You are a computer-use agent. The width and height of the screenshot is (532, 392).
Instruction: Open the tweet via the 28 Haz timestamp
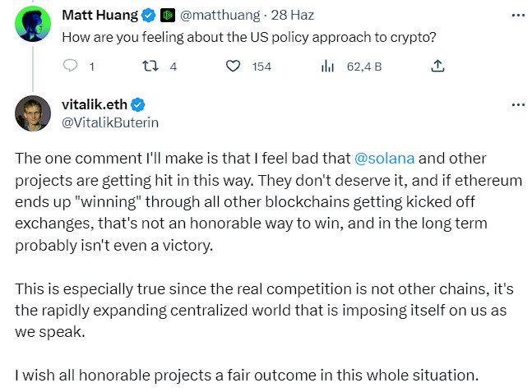[292, 16]
